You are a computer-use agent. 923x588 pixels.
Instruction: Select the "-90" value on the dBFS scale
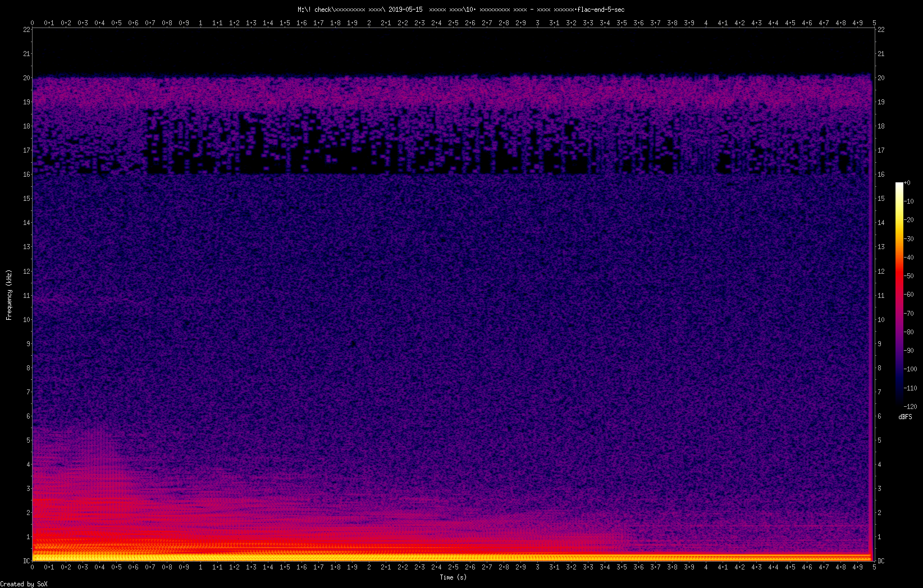(x=910, y=351)
